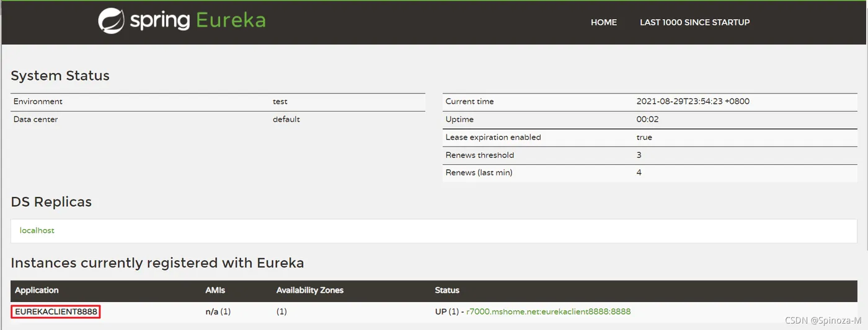Select the Renews (last min) label
The image size is (868, 330).
(x=479, y=173)
